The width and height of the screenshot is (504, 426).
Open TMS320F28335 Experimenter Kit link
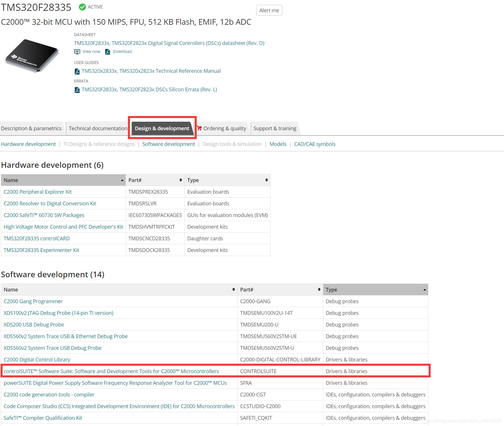42,250
